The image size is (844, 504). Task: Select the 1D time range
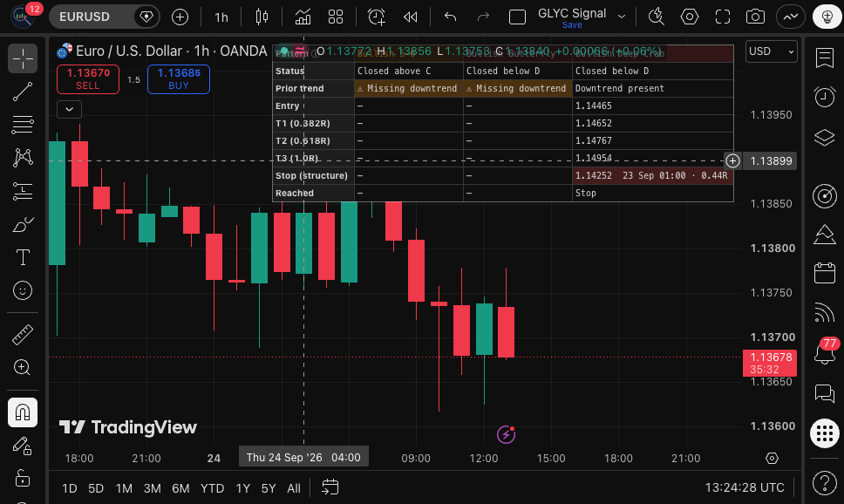point(70,488)
